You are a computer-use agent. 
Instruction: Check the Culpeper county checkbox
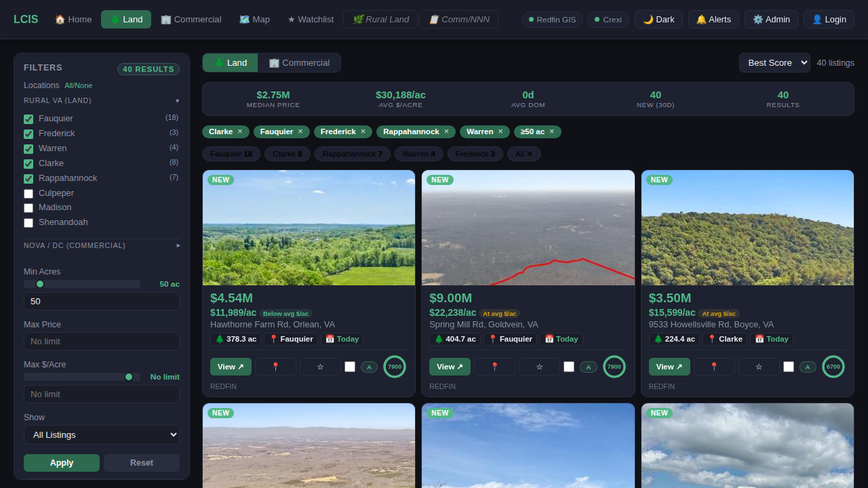28,194
